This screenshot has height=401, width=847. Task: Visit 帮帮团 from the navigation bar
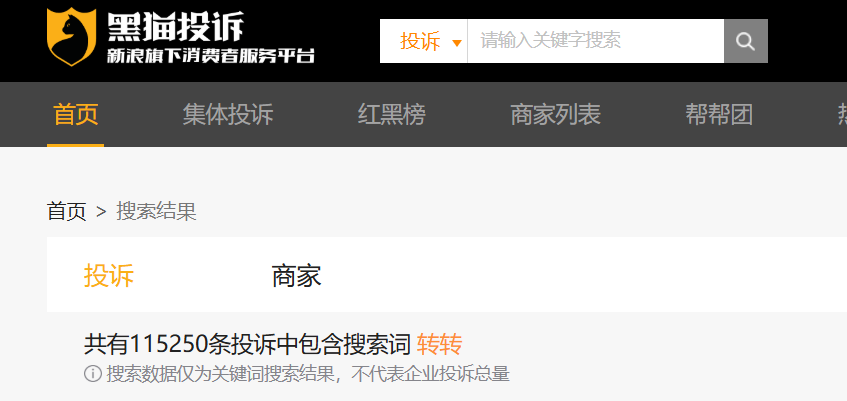(719, 115)
